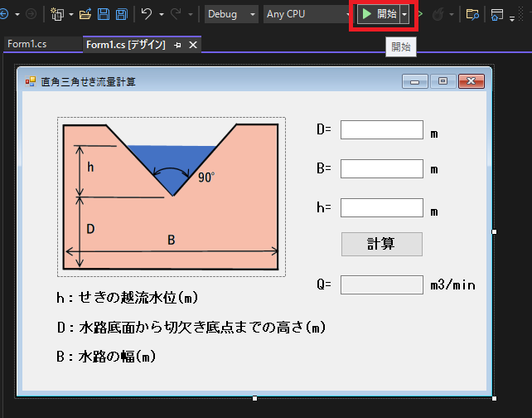Viewport: 532px width, 418px height.
Task: Select the weir diagram picture box
Action: click(x=172, y=197)
